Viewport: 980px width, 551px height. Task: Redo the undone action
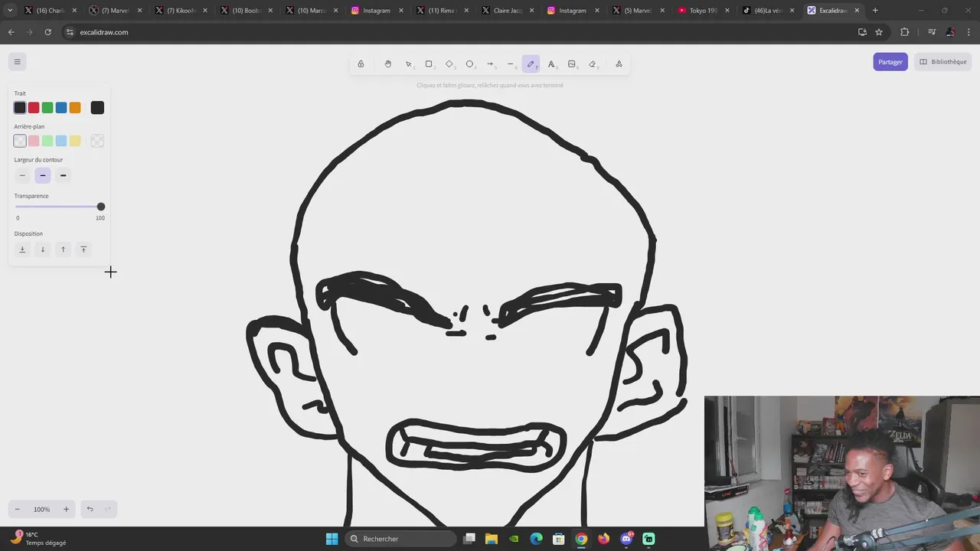point(108,509)
